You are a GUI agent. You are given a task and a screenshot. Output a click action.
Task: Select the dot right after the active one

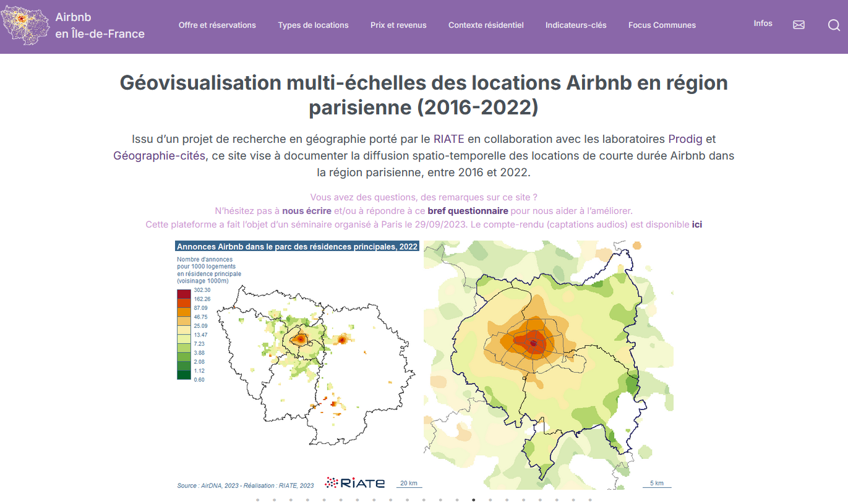coord(490,500)
